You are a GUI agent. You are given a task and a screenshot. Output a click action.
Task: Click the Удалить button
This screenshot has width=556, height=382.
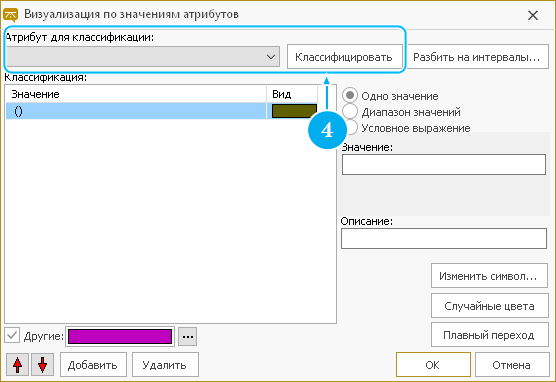[x=165, y=365]
